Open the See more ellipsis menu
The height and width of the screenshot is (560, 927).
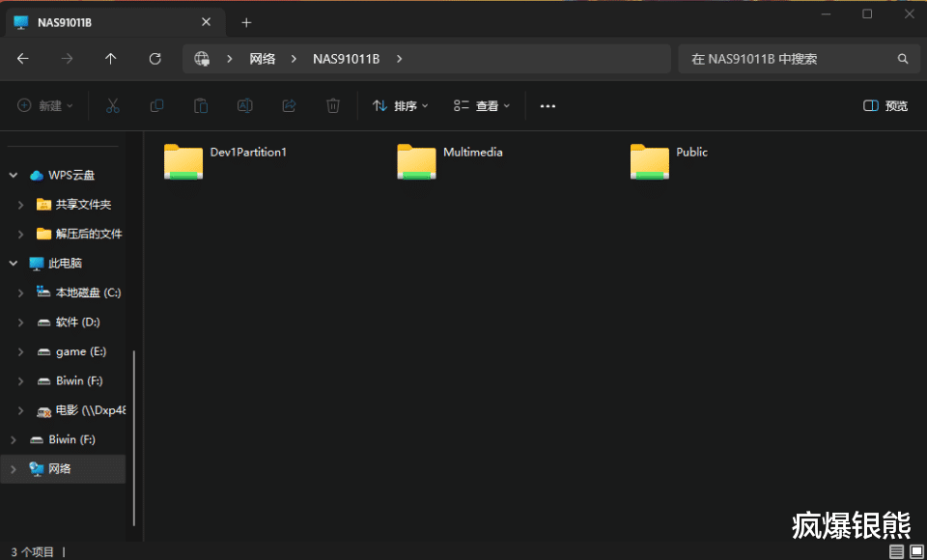tap(548, 106)
